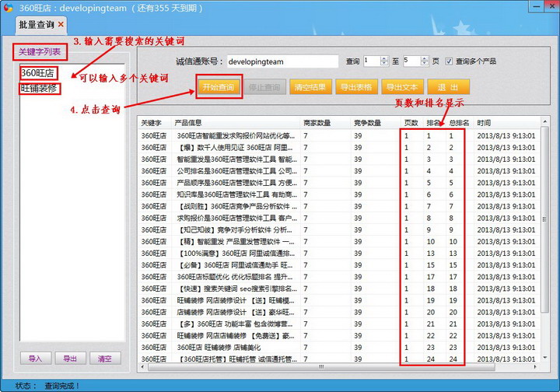Screen dimensions: 560x392
Task: Select row 360旺店 旺铺装修 店铺美化
Action: 339,348
